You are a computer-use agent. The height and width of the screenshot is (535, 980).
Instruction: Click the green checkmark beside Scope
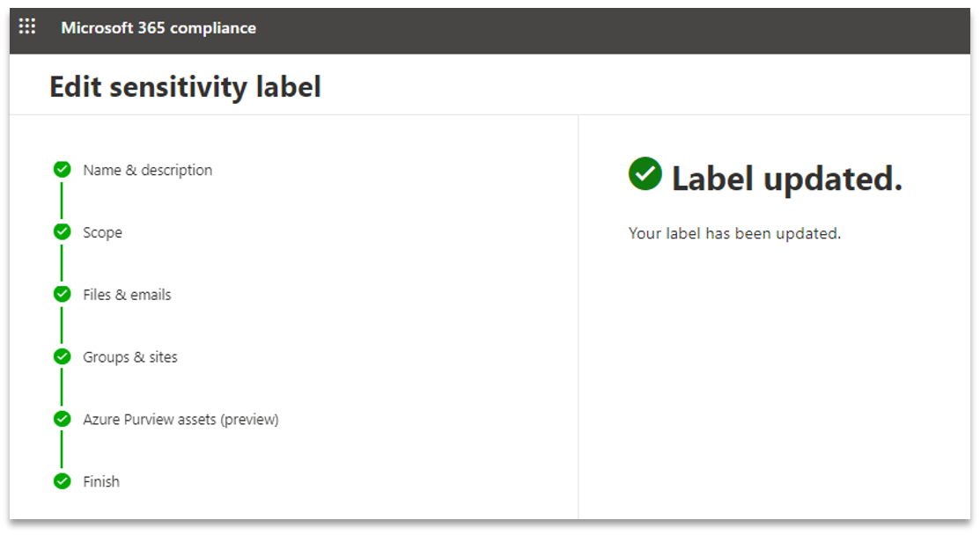[x=61, y=231]
